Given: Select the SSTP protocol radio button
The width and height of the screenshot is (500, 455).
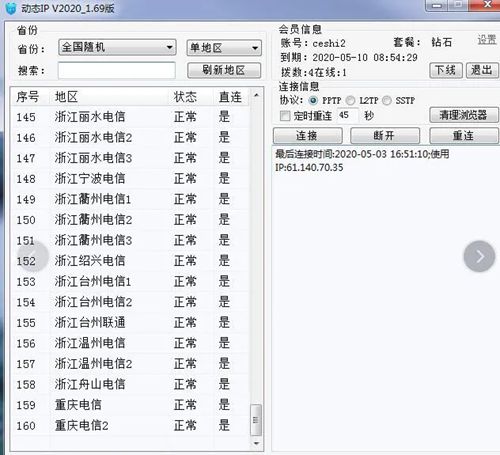Looking at the screenshot, I should coord(387,100).
